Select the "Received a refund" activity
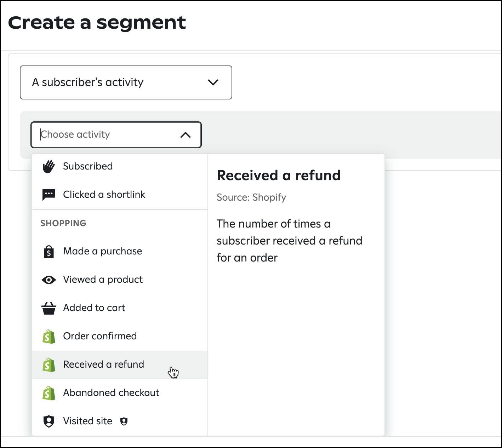 [x=103, y=364]
